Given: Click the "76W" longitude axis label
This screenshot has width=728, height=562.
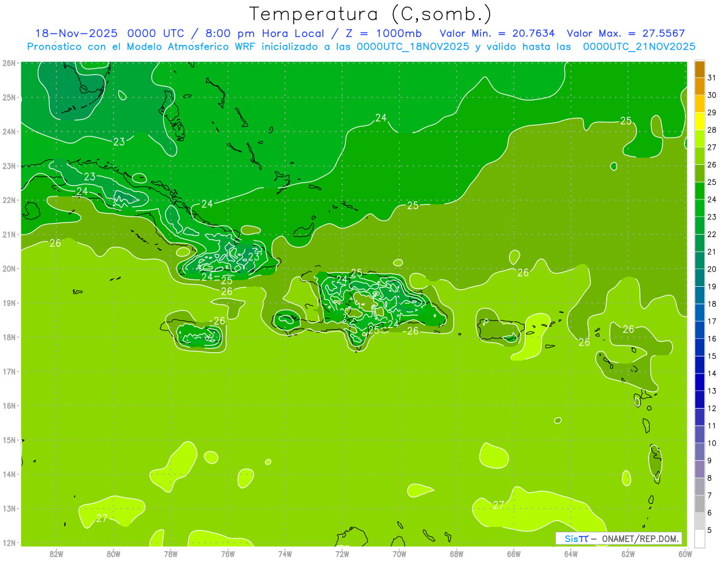Looking at the screenshot, I should coord(228,554).
